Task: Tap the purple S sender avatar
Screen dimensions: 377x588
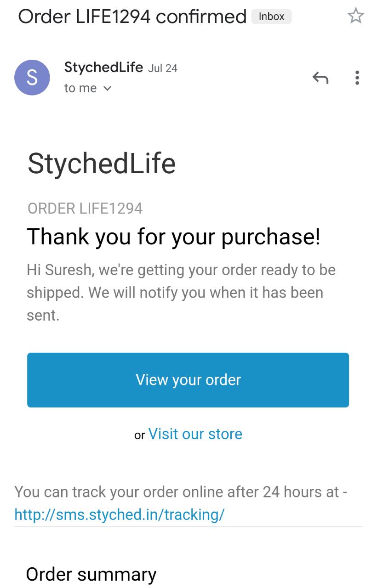Action: (x=32, y=78)
